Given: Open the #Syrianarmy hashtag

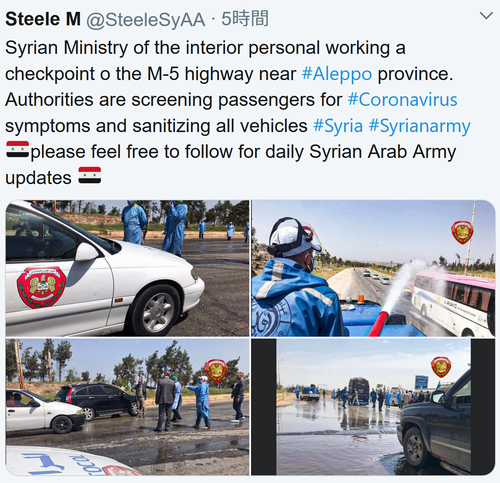Looking at the screenshot, I should point(420,126).
